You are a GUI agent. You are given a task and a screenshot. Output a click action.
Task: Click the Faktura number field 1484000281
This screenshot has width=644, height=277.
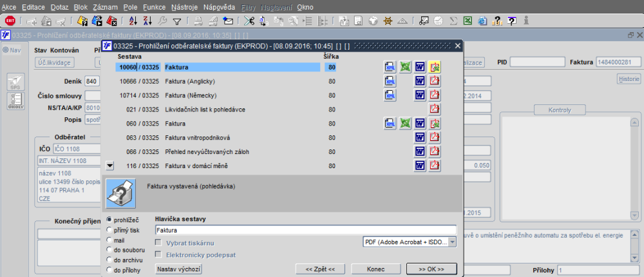pos(618,62)
